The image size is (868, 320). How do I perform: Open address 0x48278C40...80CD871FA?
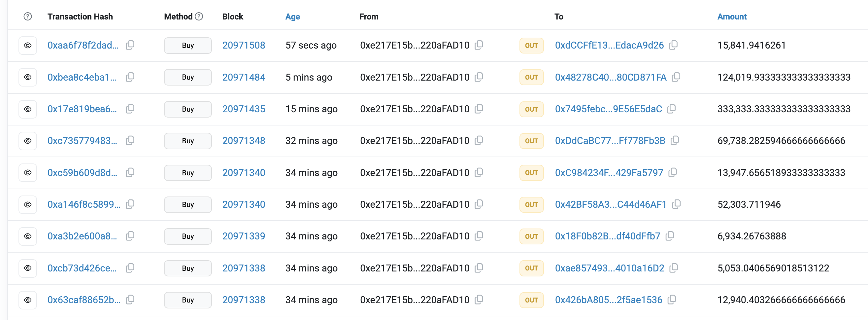tap(611, 77)
